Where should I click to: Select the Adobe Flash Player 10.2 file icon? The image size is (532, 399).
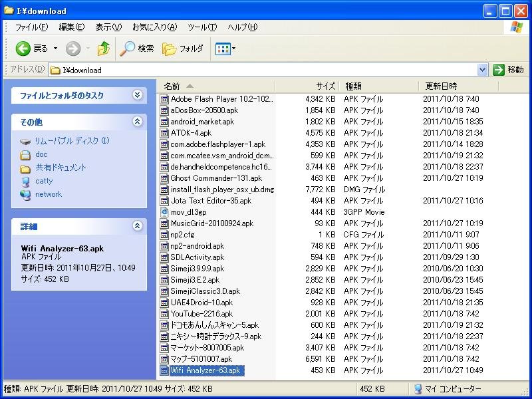click(164, 99)
